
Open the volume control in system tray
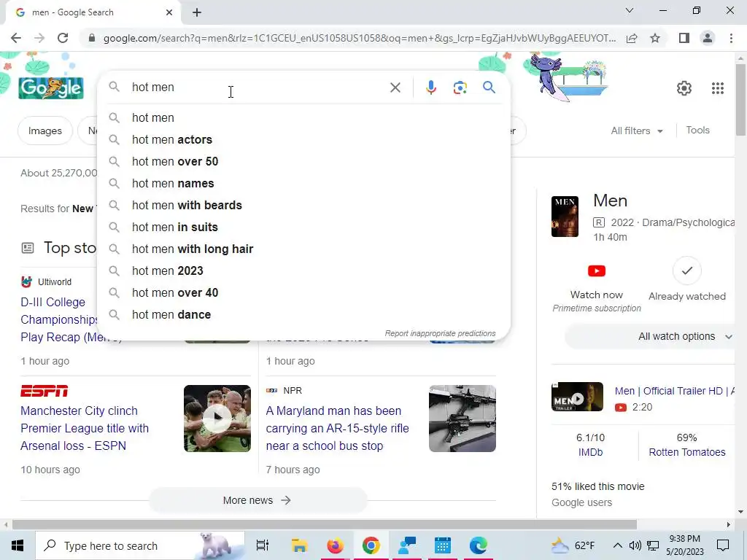pyautogui.click(x=635, y=545)
